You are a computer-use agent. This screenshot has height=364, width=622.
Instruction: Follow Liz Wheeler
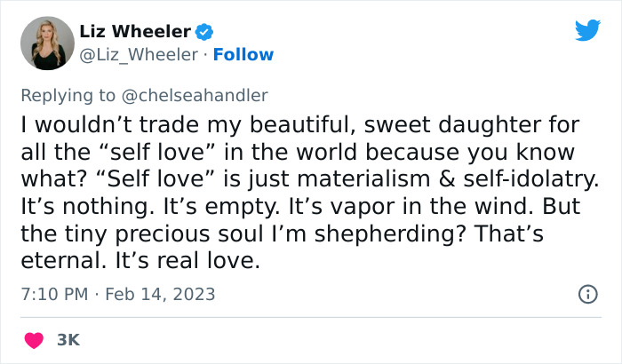(x=241, y=54)
